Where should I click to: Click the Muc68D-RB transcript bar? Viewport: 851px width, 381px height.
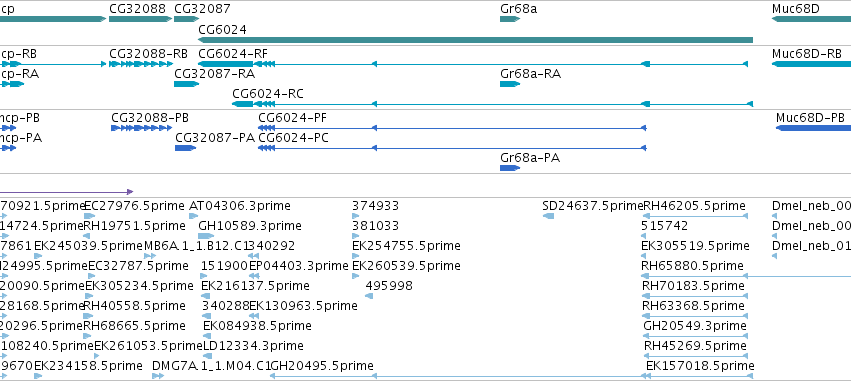click(x=811, y=64)
